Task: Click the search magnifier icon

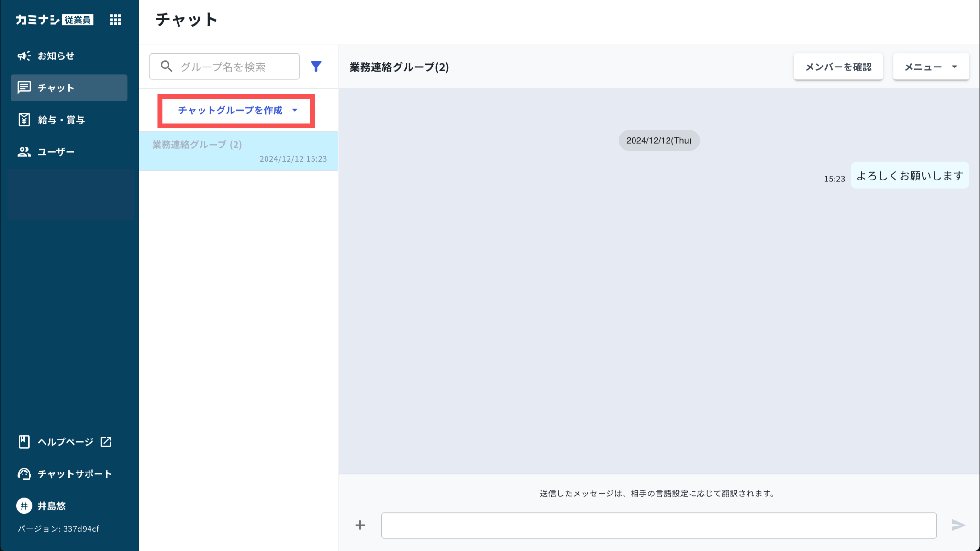Action: pos(166,67)
